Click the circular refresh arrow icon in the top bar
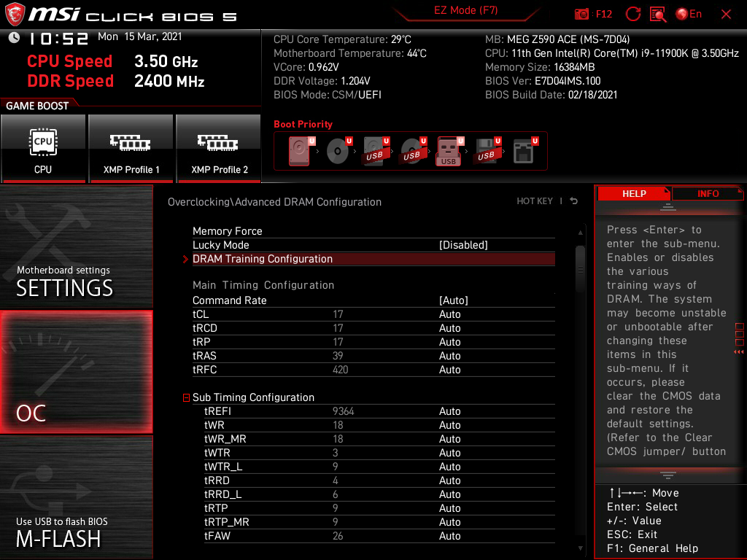The image size is (747, 560). [x=632, y=14]
